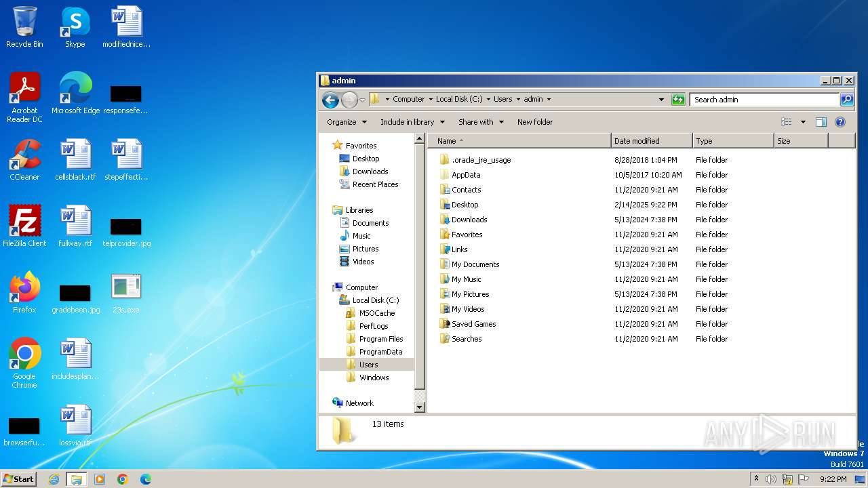Select the Skype desktop shortcut

75,27
